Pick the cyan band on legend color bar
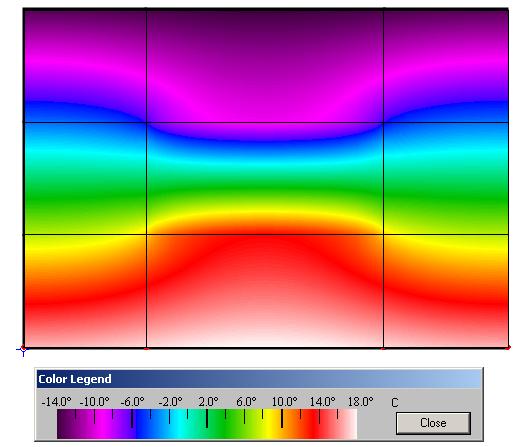The image size is (523, 447). tap(180, 424)
